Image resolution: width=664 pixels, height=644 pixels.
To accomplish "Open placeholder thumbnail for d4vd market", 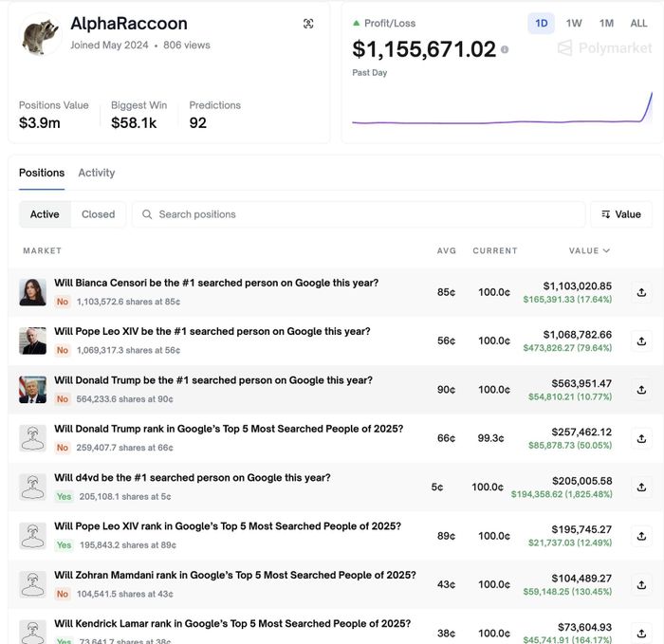I will [32, 487].
